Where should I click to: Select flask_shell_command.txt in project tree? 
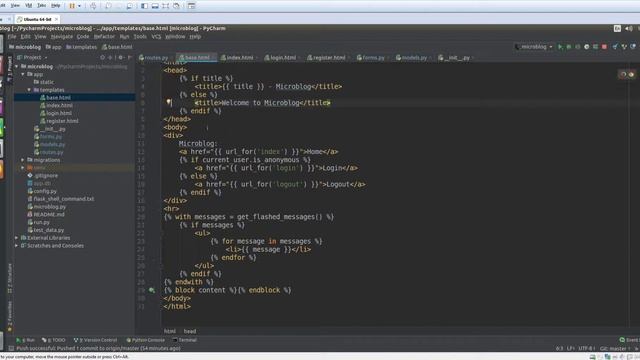click(x=60, y=199)
